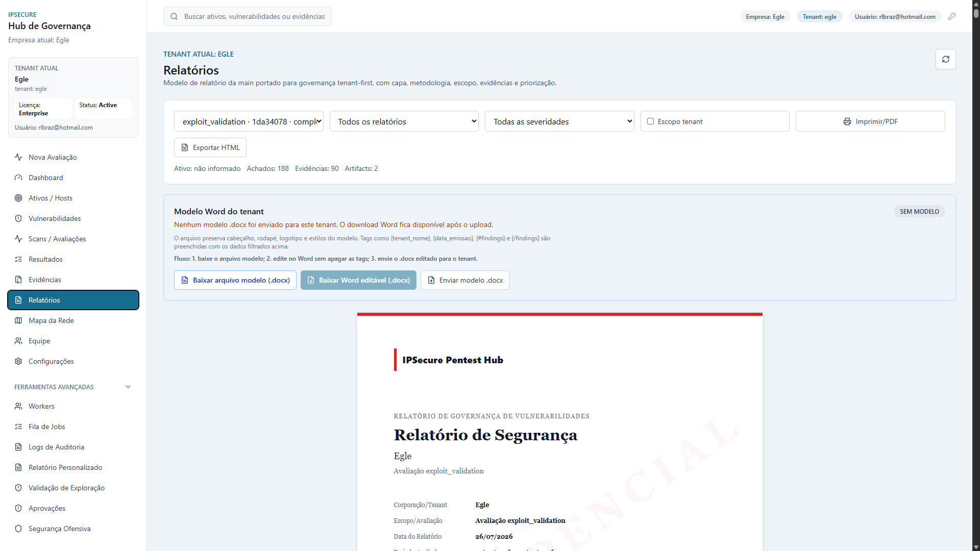Click the Vulnerabilidades shield icon

coord(18,218)
